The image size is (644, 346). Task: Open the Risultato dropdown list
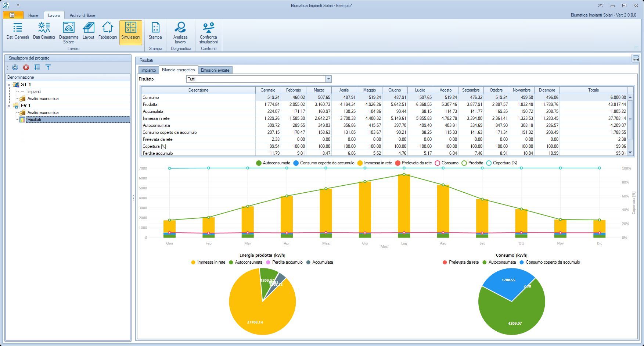pyautogui.click(x=328, y=79)
